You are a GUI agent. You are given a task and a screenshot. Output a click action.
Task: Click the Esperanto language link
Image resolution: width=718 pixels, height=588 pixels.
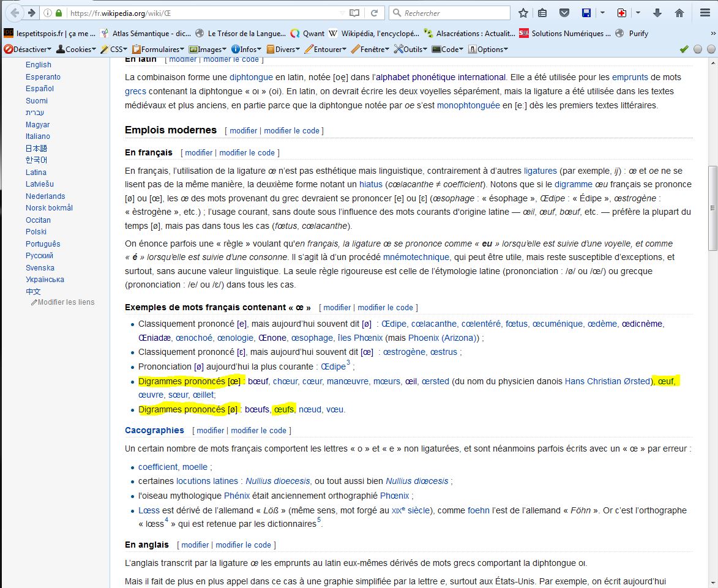(43, 76)
